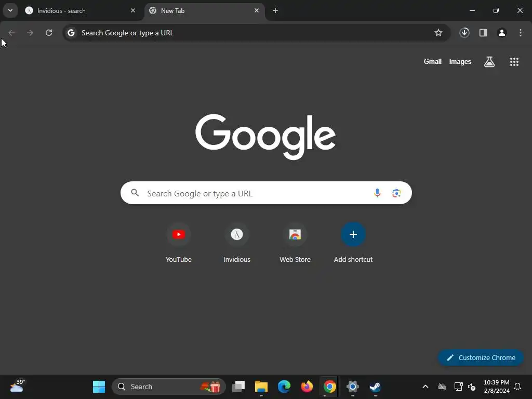Open File Explorer from taskbar

click(261, 387)
